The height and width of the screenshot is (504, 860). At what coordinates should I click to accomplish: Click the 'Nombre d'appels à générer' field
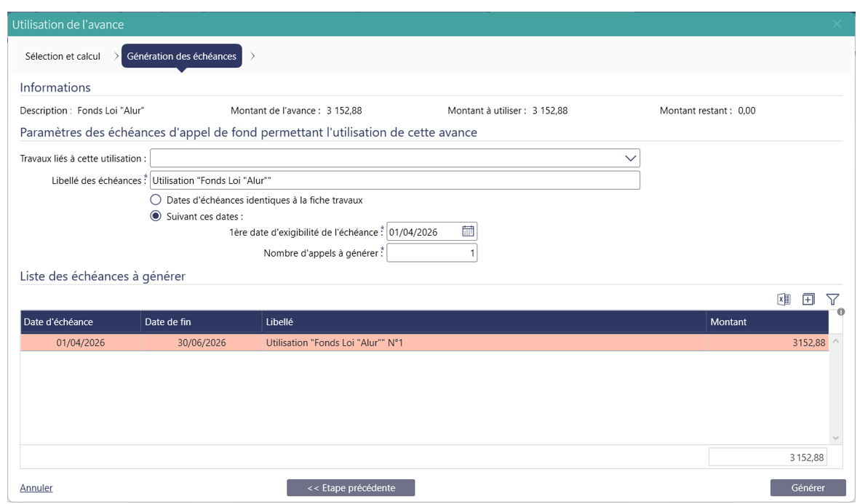[431, 253]
